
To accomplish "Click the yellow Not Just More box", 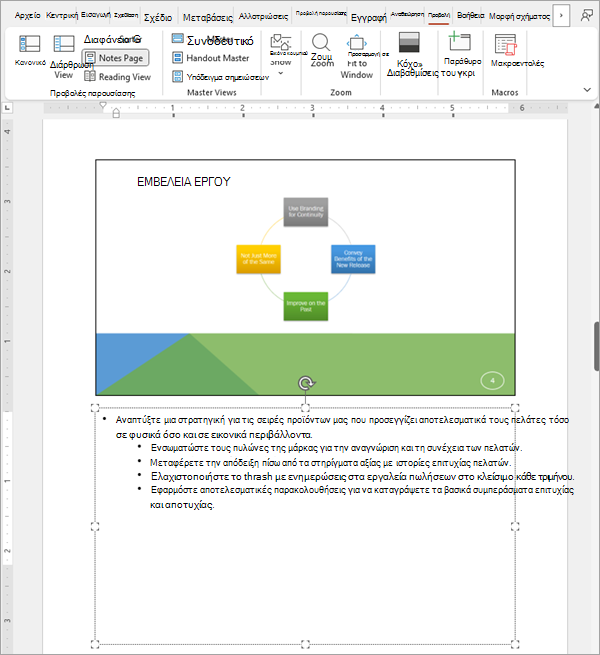I will (x=259, y=259).
